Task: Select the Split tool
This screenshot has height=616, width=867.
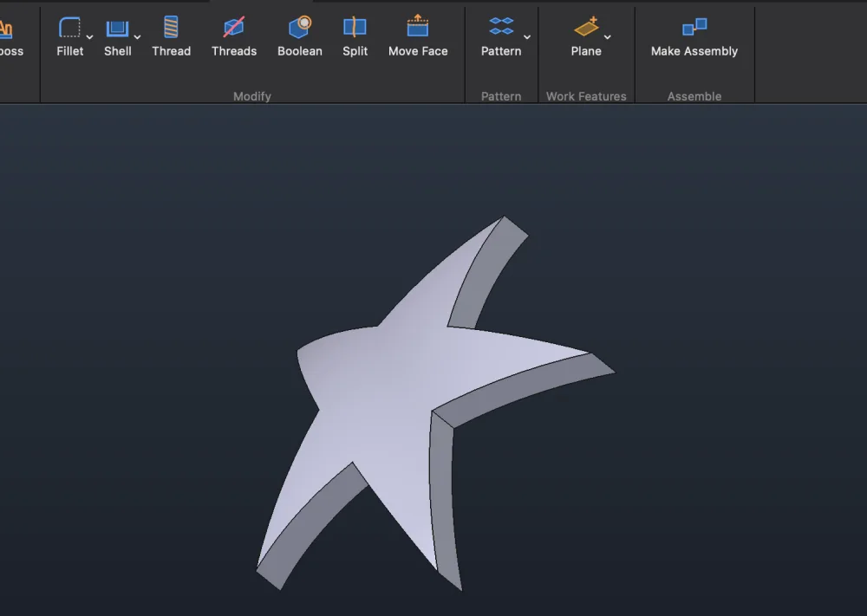Action: (x=355, y=36)
